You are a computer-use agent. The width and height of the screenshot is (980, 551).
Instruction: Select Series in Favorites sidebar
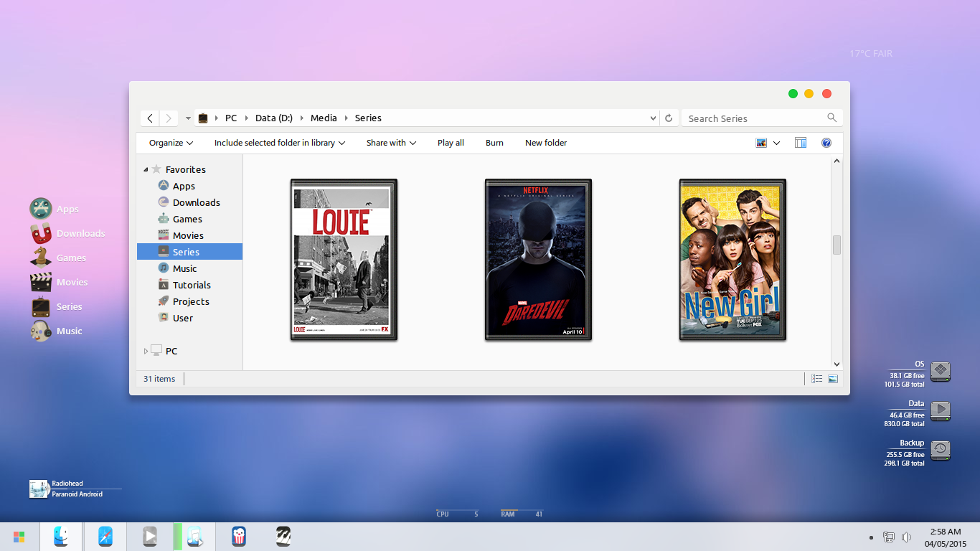pyautogui.click(x=189, y=252)
